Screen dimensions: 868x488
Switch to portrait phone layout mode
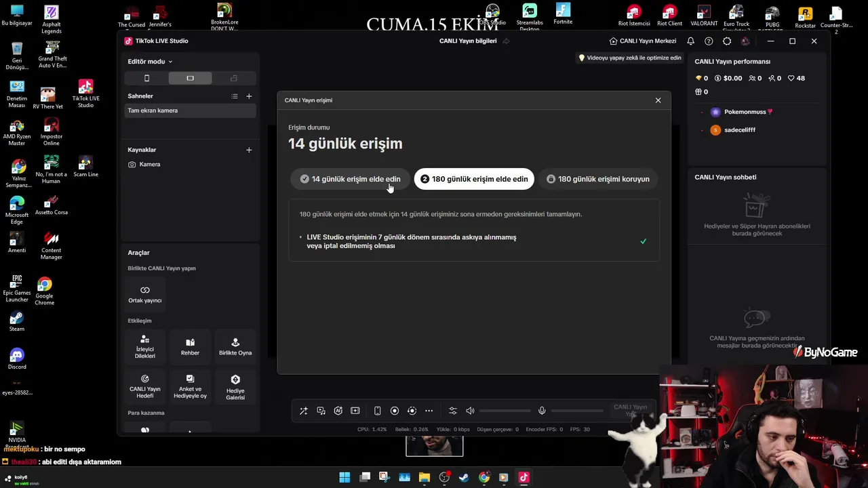(x=146, y=78)
